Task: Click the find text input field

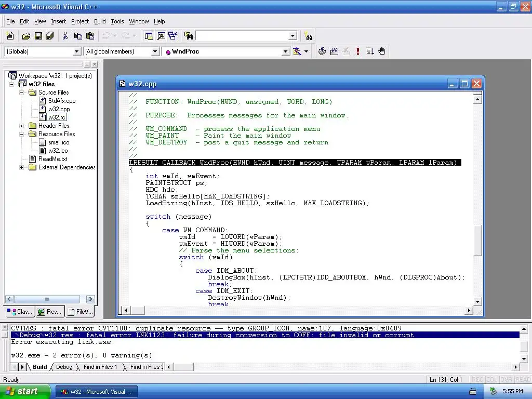Action: point(243,36)
